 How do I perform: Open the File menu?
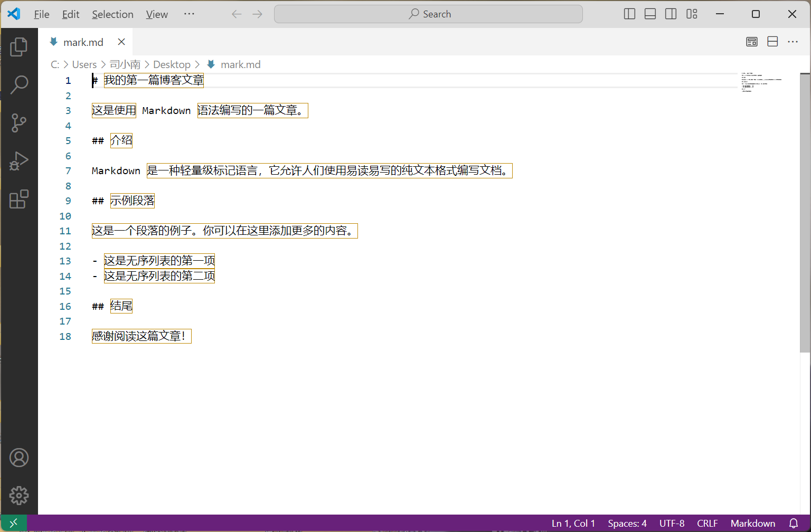[x=42, y=14]
